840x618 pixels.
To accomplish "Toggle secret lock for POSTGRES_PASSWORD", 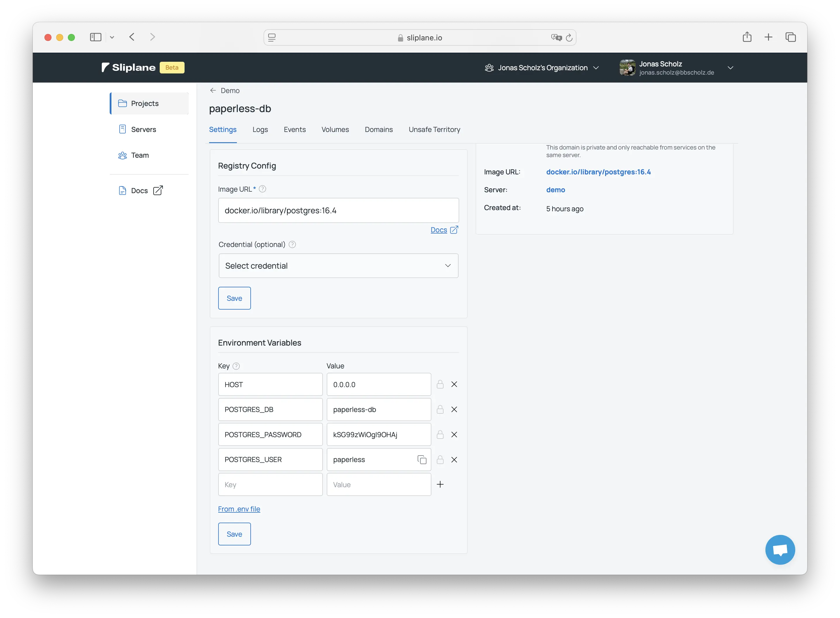I will (440, 434).
